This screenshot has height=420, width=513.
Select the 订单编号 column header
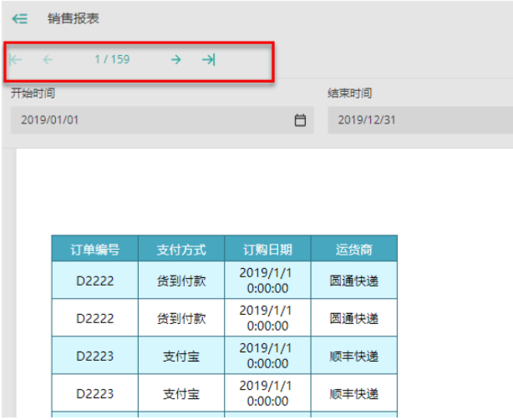pos(94,249)
